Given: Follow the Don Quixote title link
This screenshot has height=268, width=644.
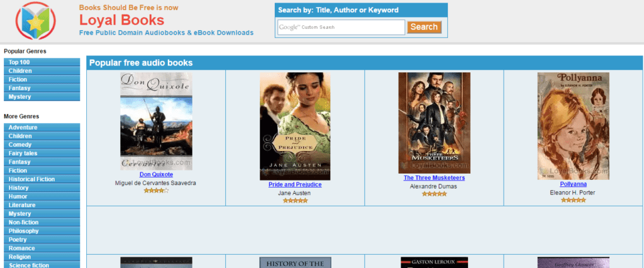Looking at the screenshot, I should [156, 174].
